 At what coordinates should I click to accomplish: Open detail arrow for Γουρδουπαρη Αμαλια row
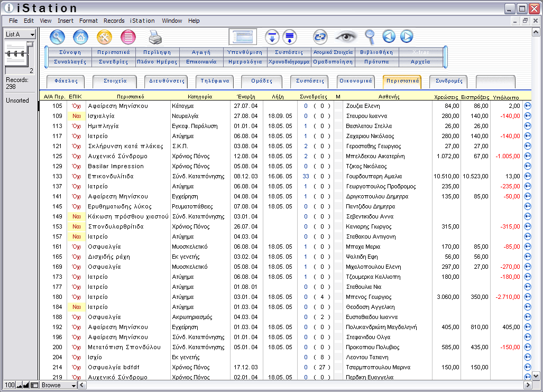click(528, 176)
